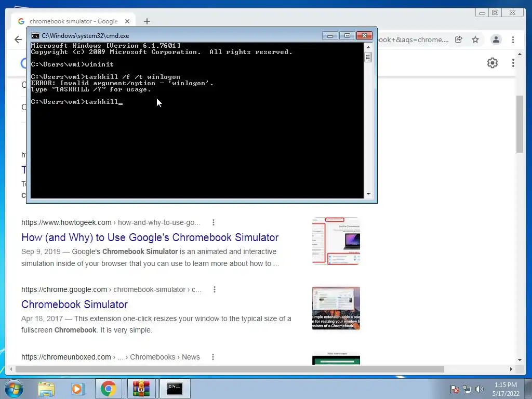Minimize the Chrome window
Screen dimensions: 532x399
click(482, 13)
